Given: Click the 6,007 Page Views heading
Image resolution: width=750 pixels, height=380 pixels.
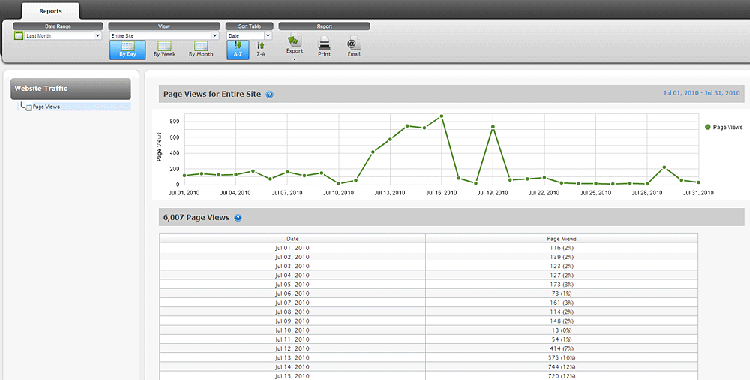Looking at the screenshot, I should pyautogui.click(x=196, y=218).
